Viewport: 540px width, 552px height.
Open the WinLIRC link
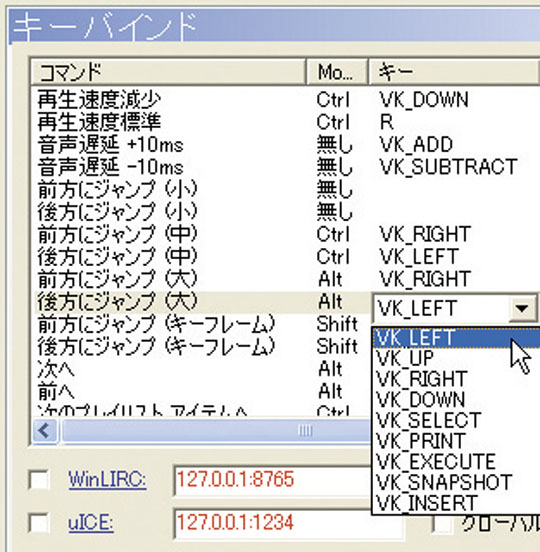coord(107,479)
